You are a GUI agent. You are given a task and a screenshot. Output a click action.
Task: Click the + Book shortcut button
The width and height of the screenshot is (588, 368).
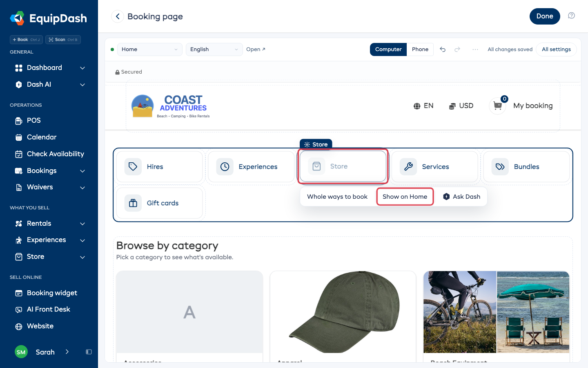click(x=26, y=40)
